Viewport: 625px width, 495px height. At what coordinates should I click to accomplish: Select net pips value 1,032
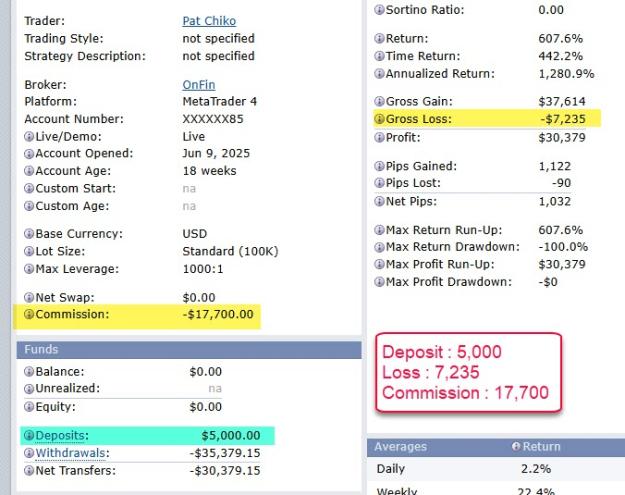[555, 201]
